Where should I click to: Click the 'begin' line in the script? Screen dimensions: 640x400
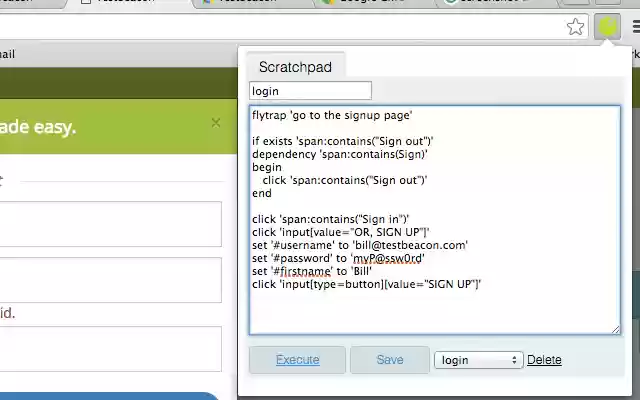pyautogui.click(x=267, y=167)
